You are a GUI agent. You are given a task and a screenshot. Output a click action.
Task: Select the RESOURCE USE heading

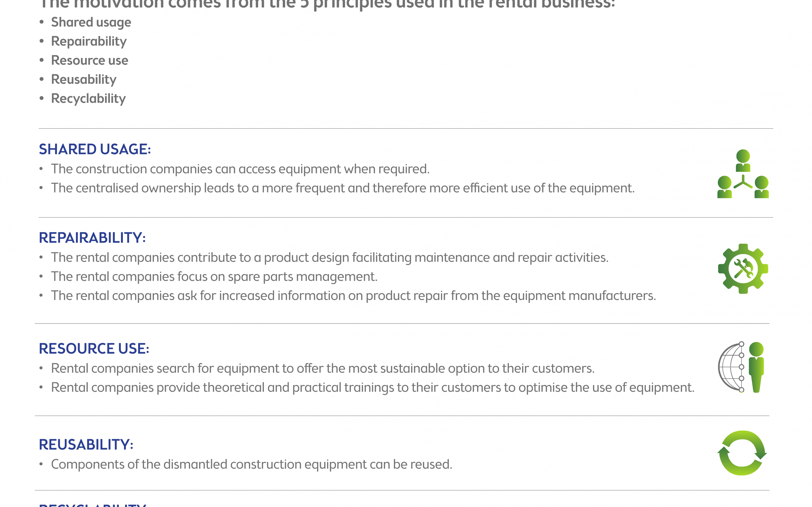tap(94, 349)
